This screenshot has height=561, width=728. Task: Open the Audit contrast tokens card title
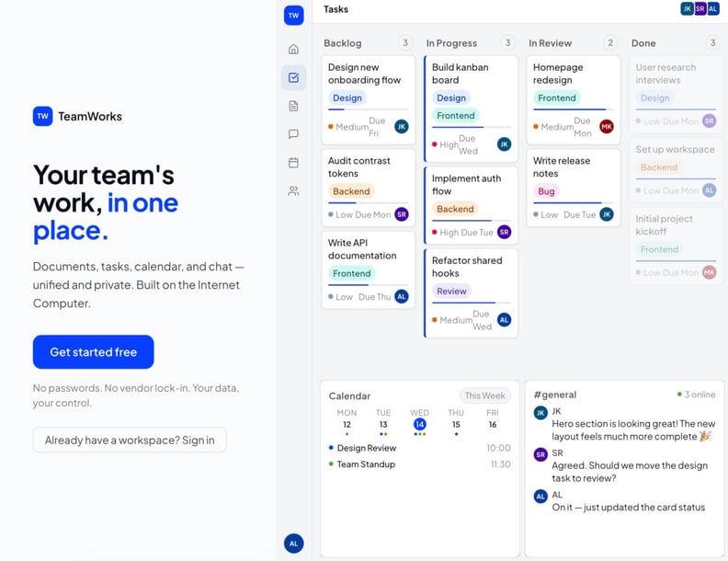pyautogui.click(x=358, y=167)
